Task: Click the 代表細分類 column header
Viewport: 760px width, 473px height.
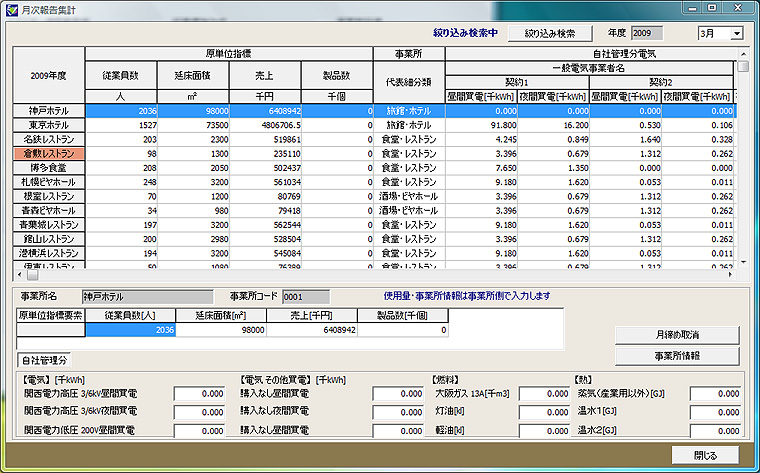Action: coord(409,82)
